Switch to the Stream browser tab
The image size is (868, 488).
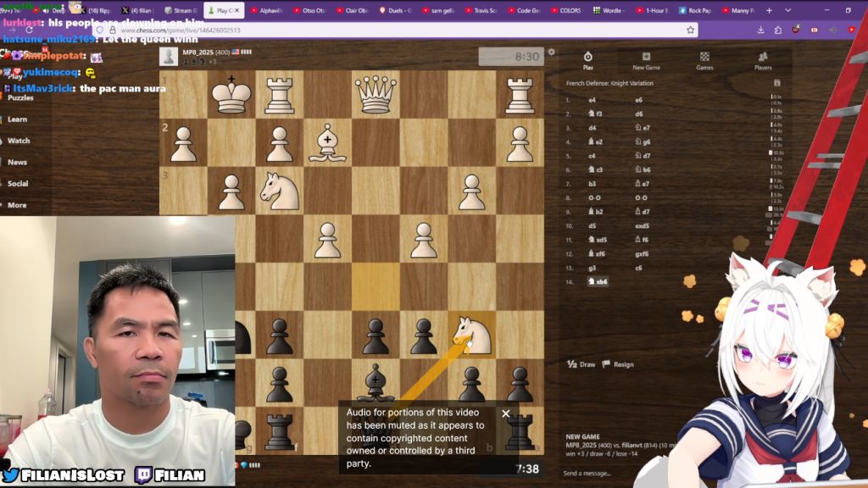pos(181,10)
